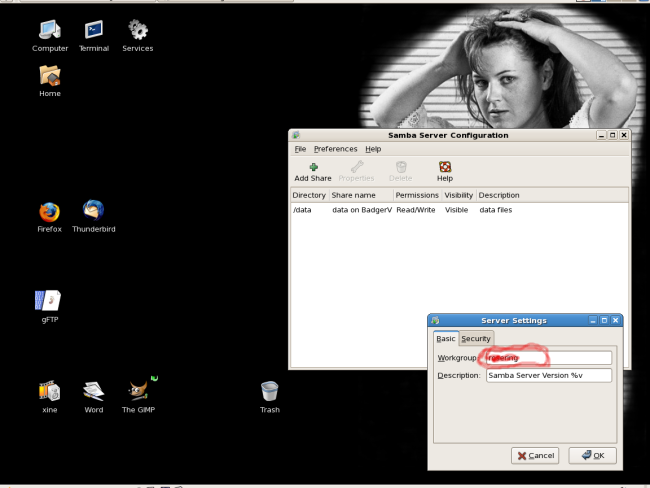Launch The GIMP from desktop
The height and width of the screenshot is (488, 650).
[138, 391]
